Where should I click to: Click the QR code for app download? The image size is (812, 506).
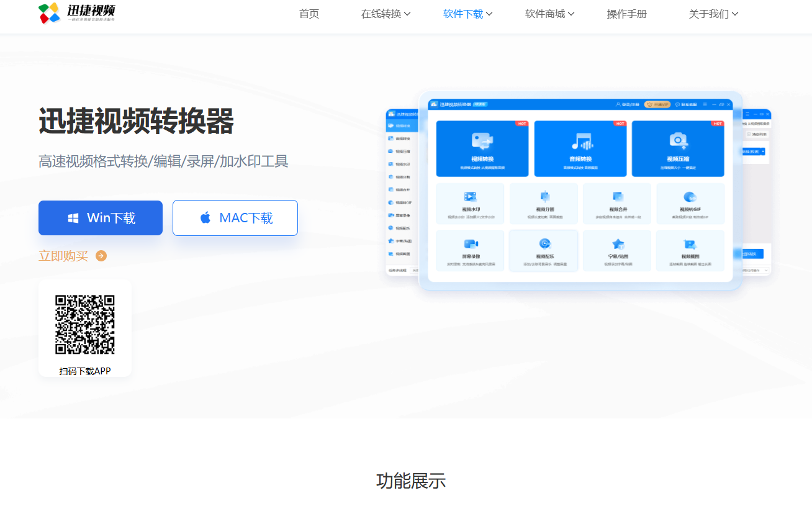pos(85,325)
